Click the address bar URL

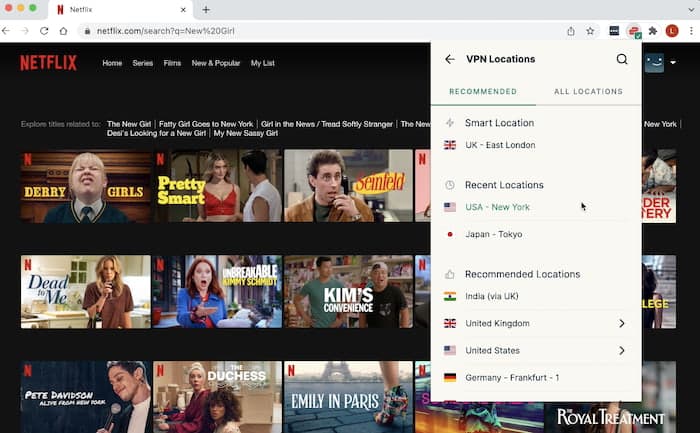point(166,31)
